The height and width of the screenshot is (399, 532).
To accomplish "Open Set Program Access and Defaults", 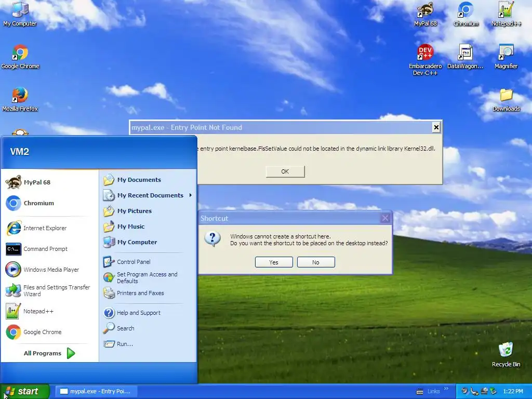I will [x=148, y=277].
